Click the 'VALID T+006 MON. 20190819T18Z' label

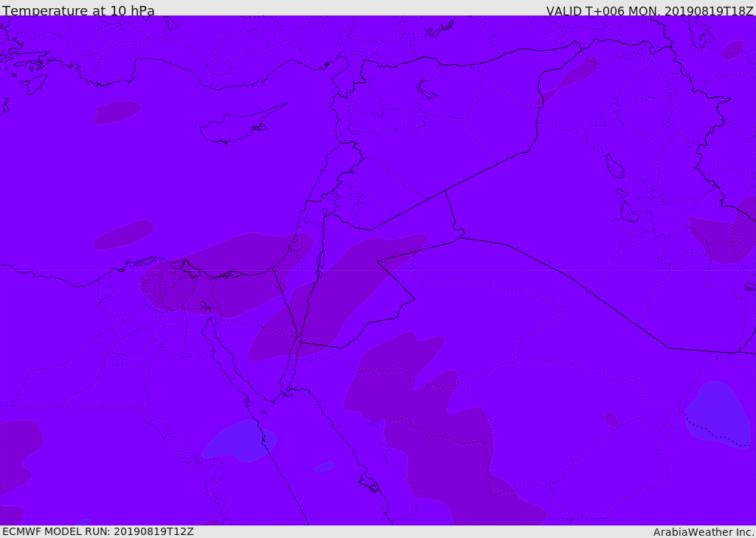coord(650,10)
